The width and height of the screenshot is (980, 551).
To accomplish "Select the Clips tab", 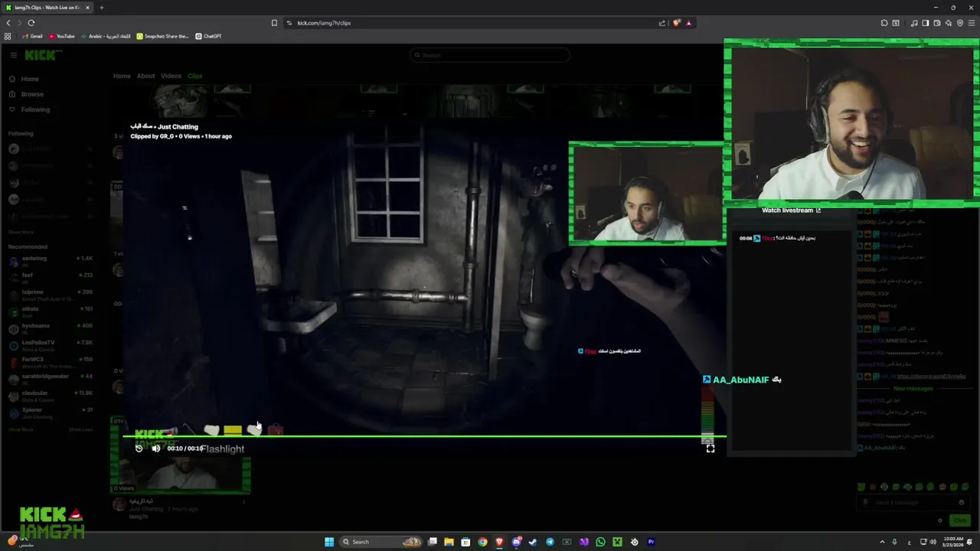I will point(195,76).
